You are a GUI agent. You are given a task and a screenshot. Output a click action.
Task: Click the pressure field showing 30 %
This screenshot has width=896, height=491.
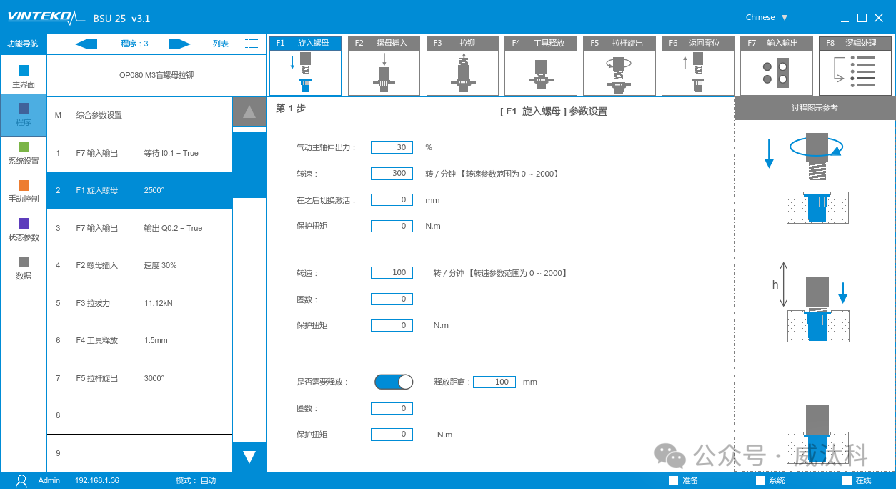392,147
